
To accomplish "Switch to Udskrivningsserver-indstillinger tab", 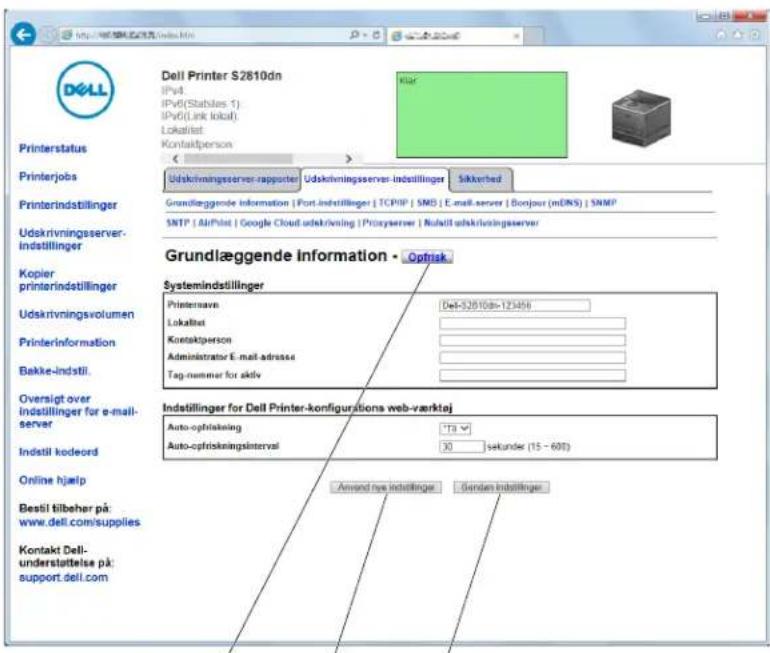I will click(x=374, y=179).
